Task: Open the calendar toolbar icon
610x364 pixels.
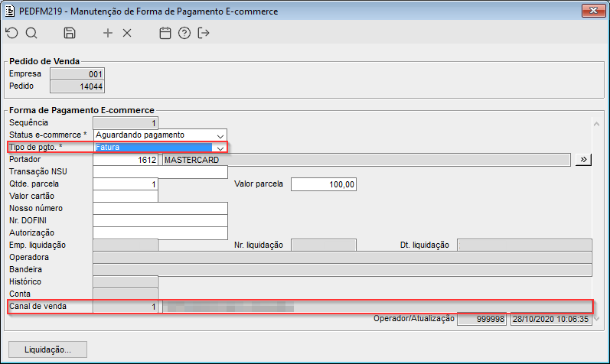Action: [165, 33]
